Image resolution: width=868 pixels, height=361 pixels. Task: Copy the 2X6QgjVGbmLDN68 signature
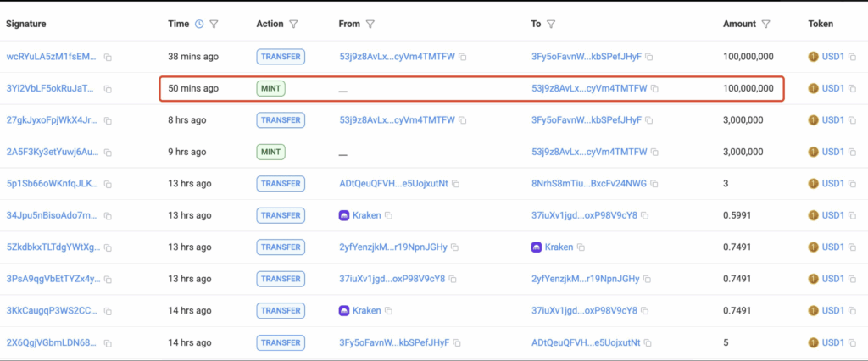[108, 343]
